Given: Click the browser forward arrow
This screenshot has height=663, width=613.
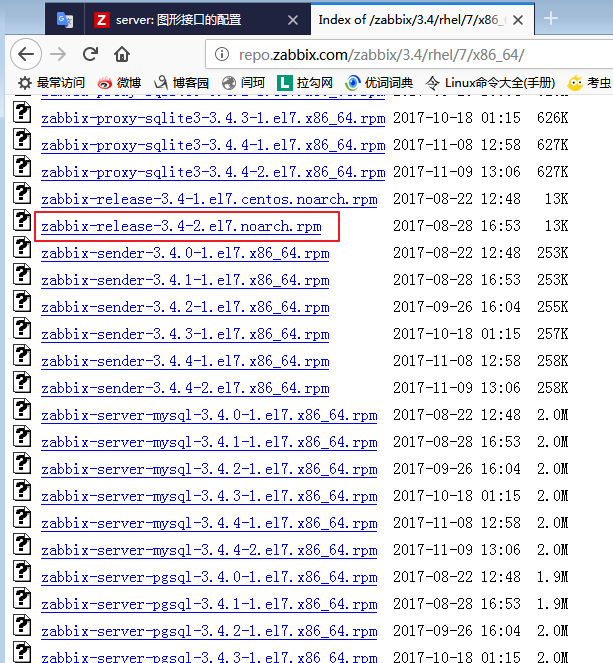Looking at the screenshot, I should click(x=58, y=54).
